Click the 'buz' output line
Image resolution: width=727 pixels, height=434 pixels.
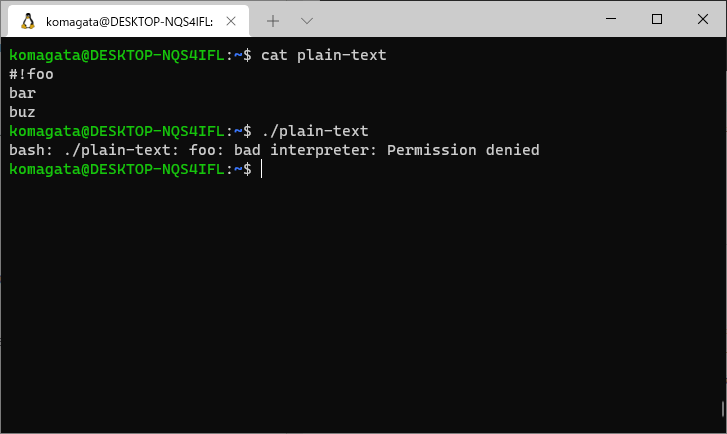(x=22, y=112)
